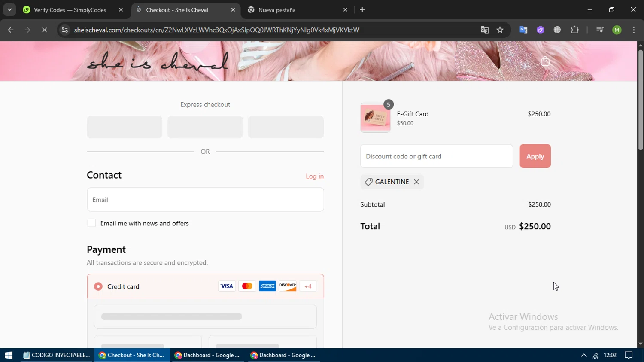Go back to the previous page
The width and height of the screenshot is (644, 362).
pos(11,30)
